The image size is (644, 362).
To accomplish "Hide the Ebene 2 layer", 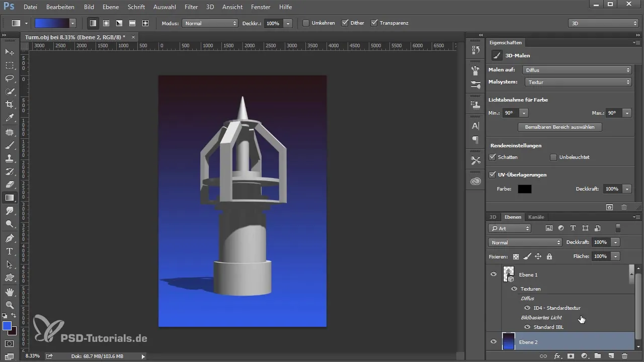I will pyautogui.click(x=494, y=342).
